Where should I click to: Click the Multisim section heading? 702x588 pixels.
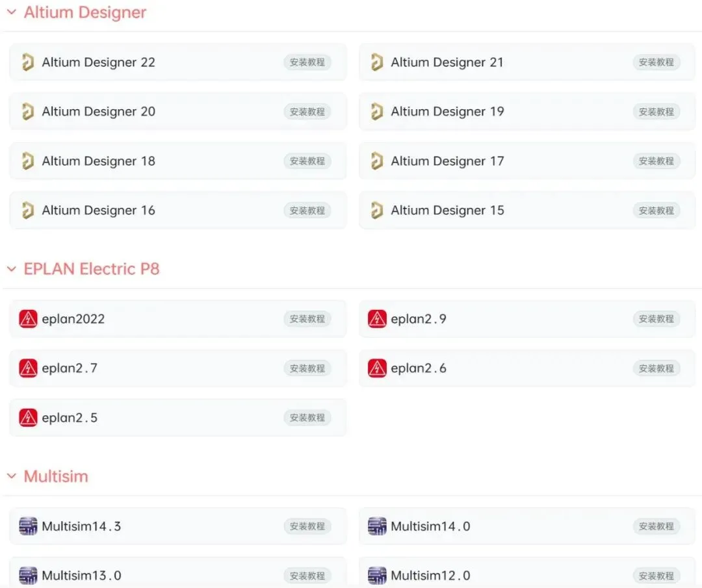(56, 476)
